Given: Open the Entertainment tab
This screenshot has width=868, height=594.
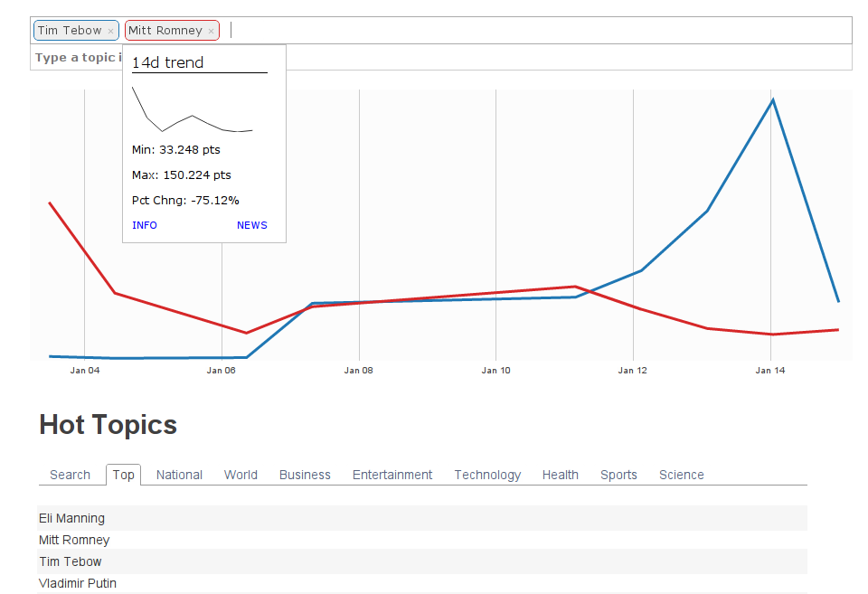Looking at the screenshot, I should [392, 475].
